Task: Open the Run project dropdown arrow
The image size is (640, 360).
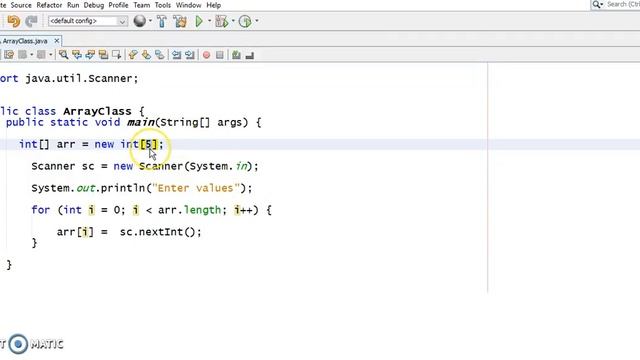Action: (209, 21)
